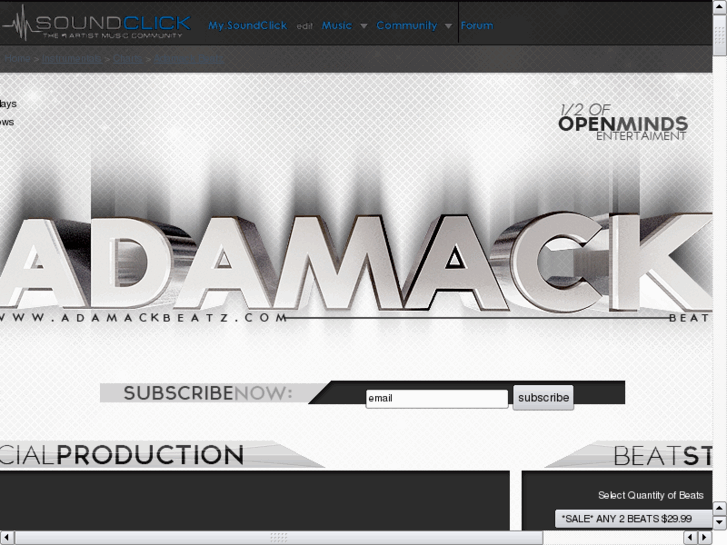Expand the Music dropdown arrow
The height and width of the screenshot is (545, 727).
click(x=364, y=26)
